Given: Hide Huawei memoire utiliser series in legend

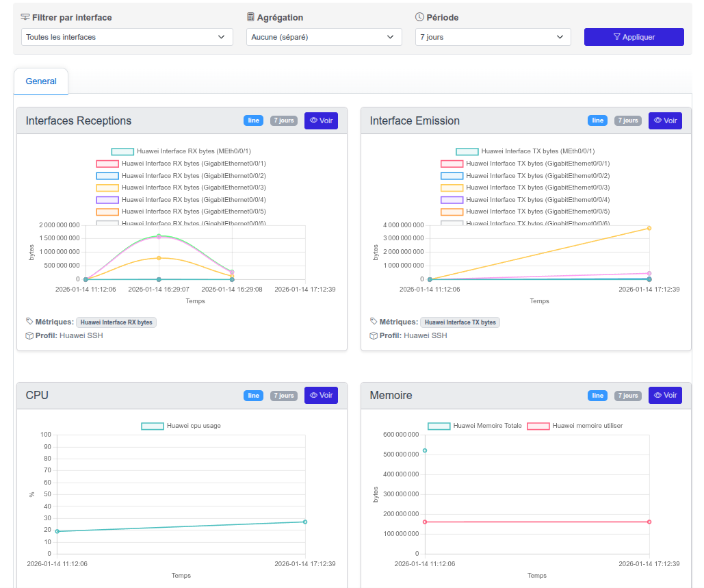Looking at the screenshot, I should point(538,426).
